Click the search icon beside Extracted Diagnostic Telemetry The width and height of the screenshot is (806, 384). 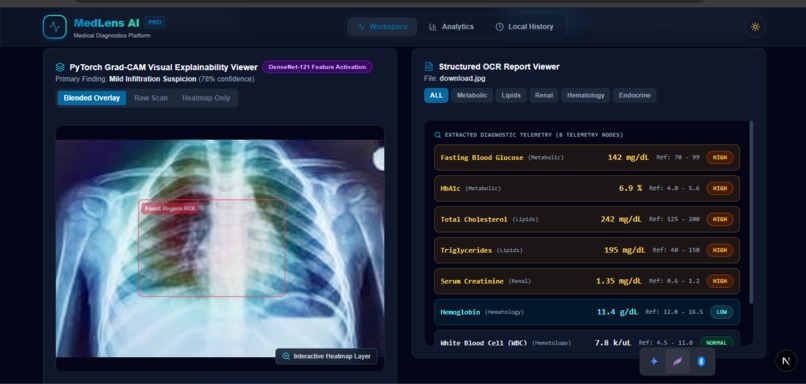point(438,135)
